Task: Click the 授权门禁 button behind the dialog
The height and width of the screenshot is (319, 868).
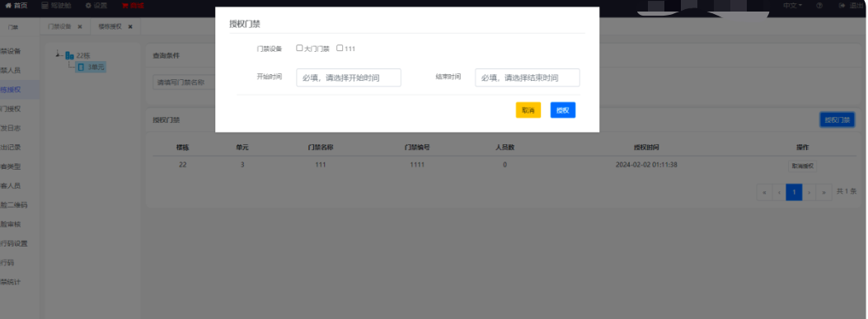Action: pos(837,120)
